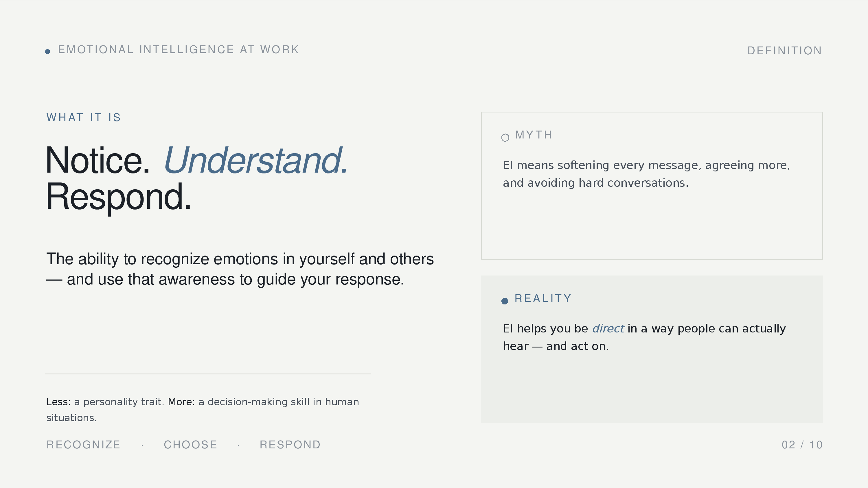The height and width of the screenshot is (488, 868).
Task: Click the divider line above the footnote
Action: [208, 374]
